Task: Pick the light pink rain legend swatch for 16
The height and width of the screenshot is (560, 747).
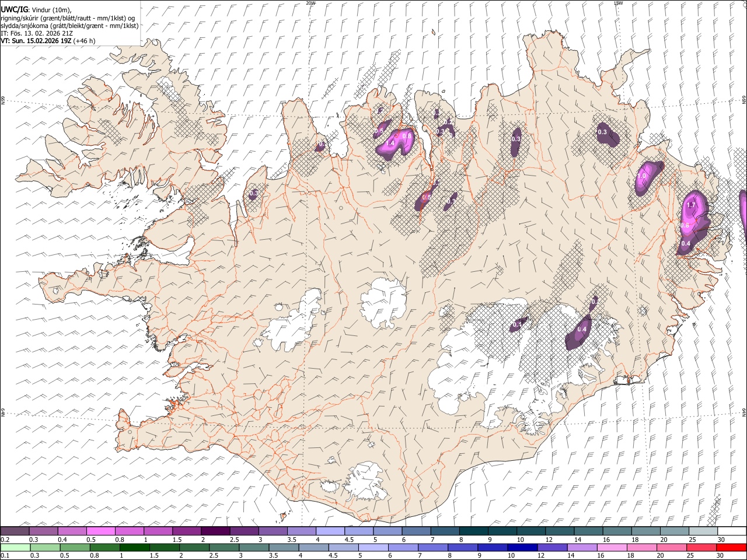Action: point(611,548)
